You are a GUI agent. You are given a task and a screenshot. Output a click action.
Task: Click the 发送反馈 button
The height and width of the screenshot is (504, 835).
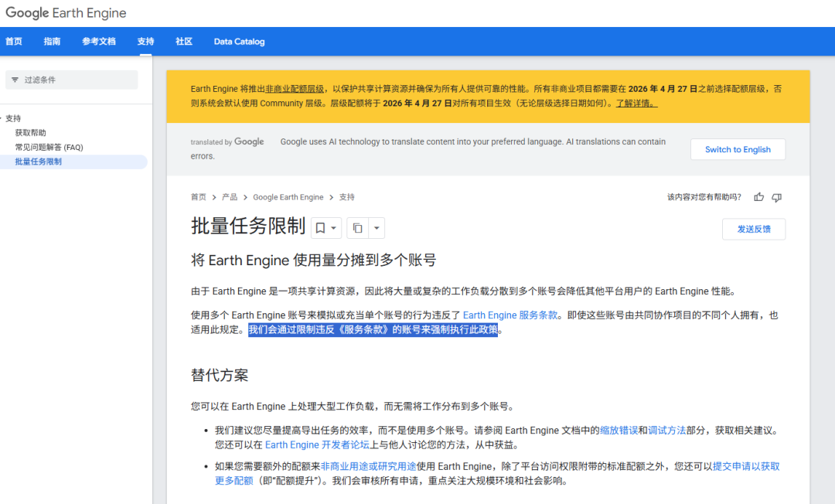[x=754, y=229]
